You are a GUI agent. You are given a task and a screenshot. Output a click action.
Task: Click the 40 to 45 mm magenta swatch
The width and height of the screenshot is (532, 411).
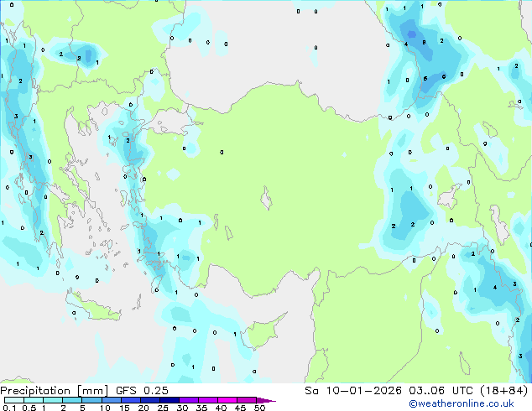227,400
